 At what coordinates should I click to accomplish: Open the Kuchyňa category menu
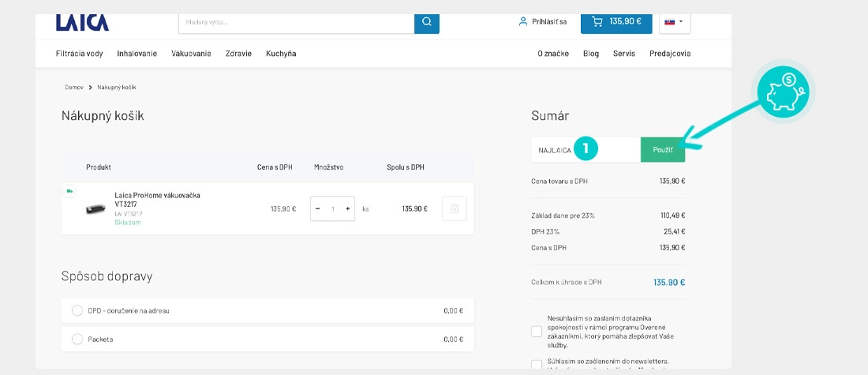click(281, 54)
